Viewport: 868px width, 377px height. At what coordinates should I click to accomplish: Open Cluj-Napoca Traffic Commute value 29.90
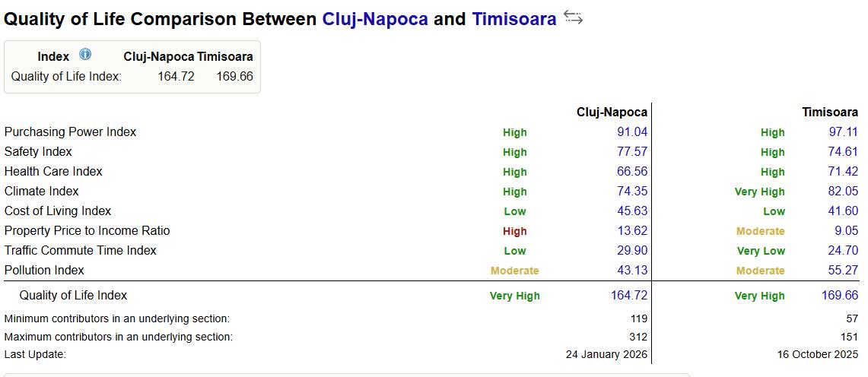tap(631, 251)
